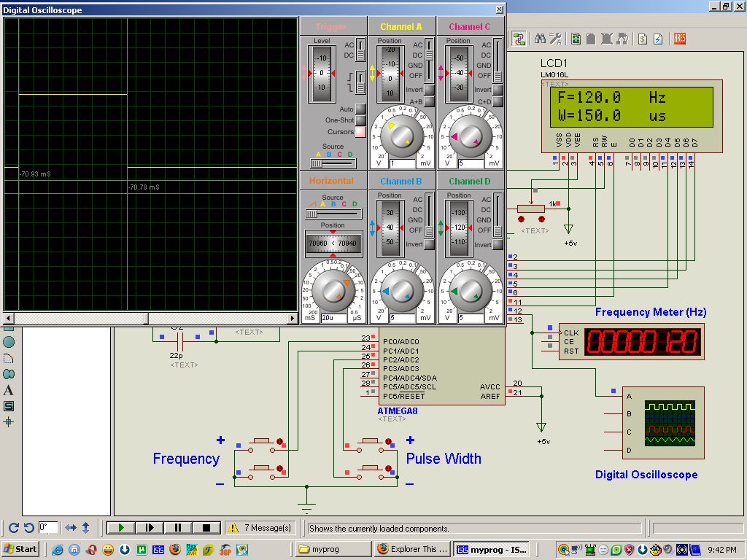This screenshot has height=560, width=747.
Task: Open the 7 Message(s) simulation log
Action: tap(260, 527)
